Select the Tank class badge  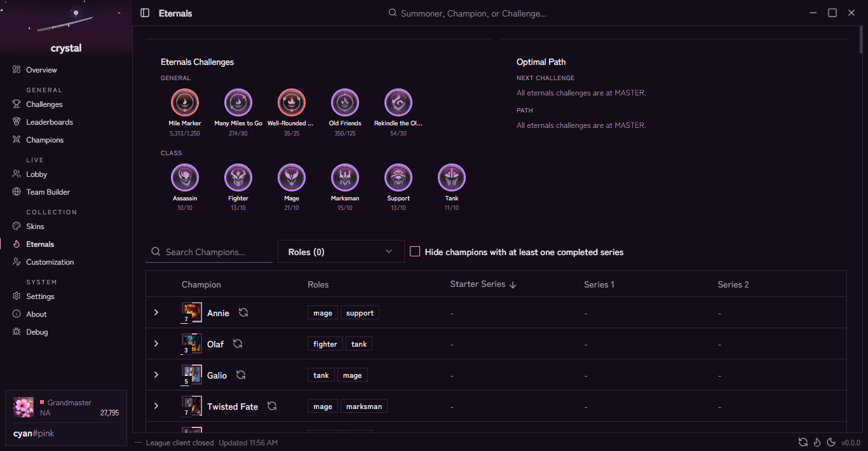(452, 177)
